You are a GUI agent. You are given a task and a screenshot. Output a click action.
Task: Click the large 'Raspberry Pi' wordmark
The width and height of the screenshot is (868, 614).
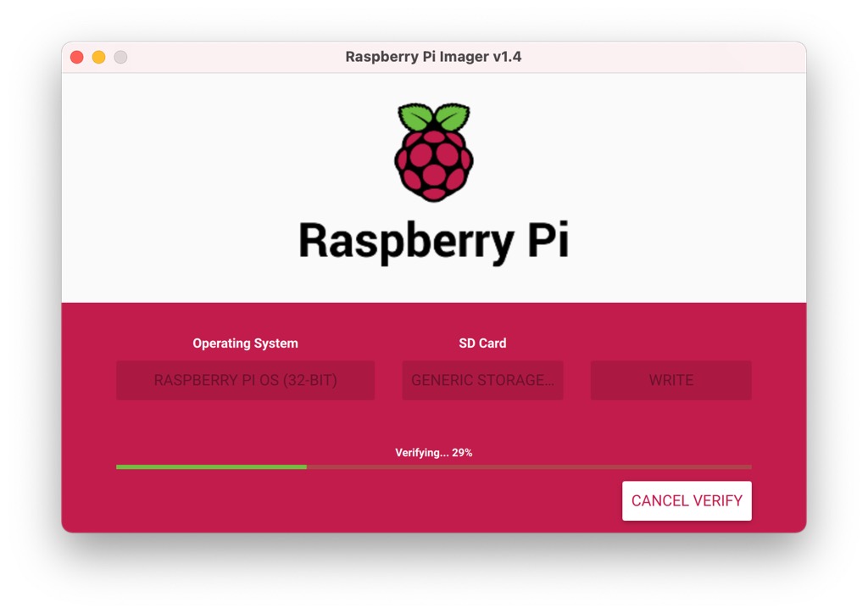click(433, 240)
